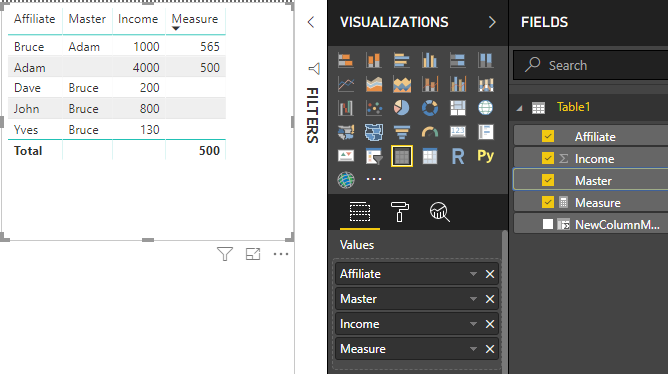Open More options ellipsis under the table

[281, 254]
